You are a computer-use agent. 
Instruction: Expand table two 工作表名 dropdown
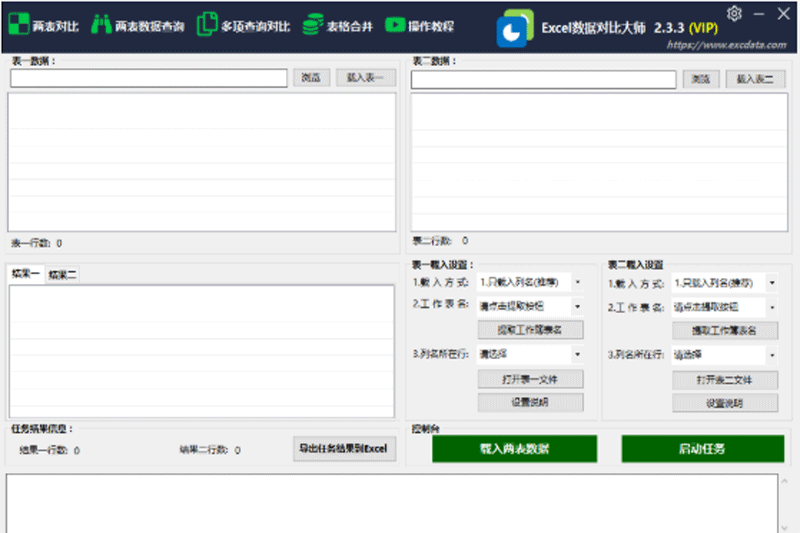click(772, 307)
